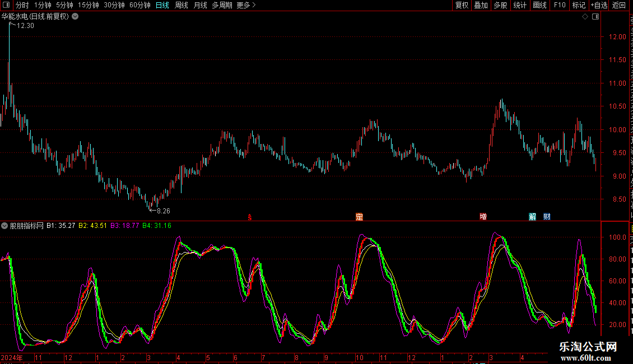Click the B4: 31.16 indicator value
633x364 pixels.
pyautogui.click(x=157, y=226)
